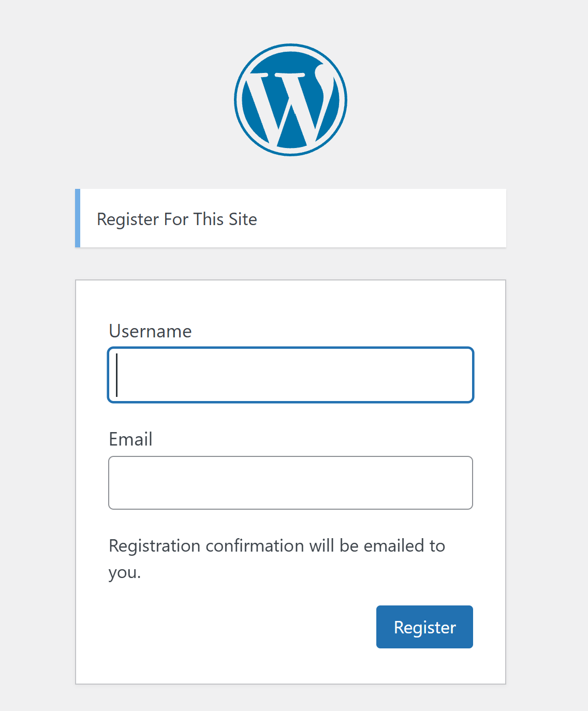This screenshot has height=711, width=588.
Task: Open WordPress.org via the circular W logo
Action: [291, 99]
